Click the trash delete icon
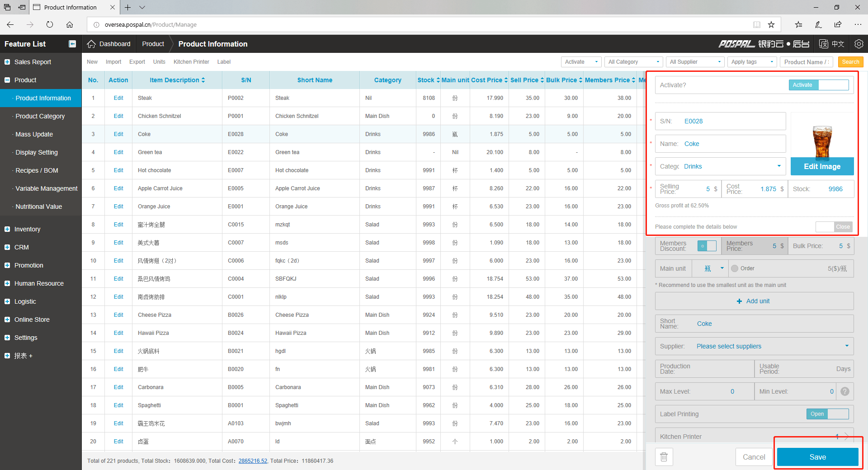 664,457
